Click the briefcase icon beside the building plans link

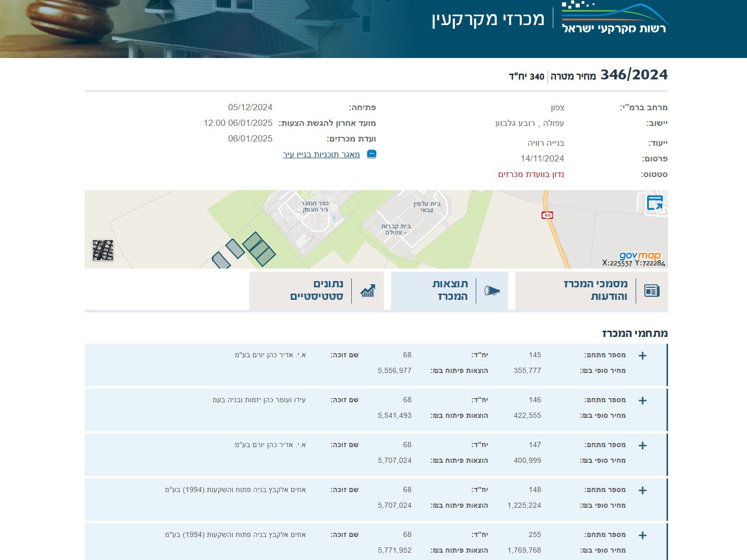coord(371,154)
